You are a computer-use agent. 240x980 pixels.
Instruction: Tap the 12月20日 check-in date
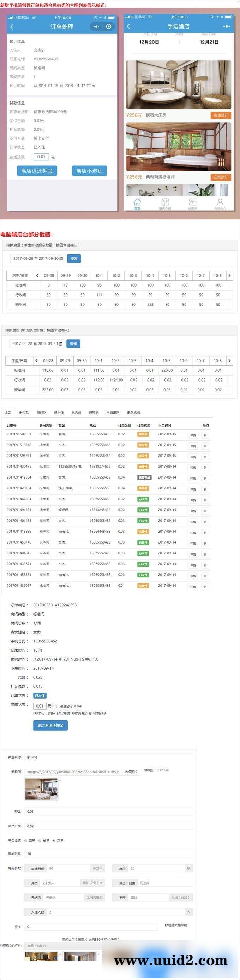point(149,42)
